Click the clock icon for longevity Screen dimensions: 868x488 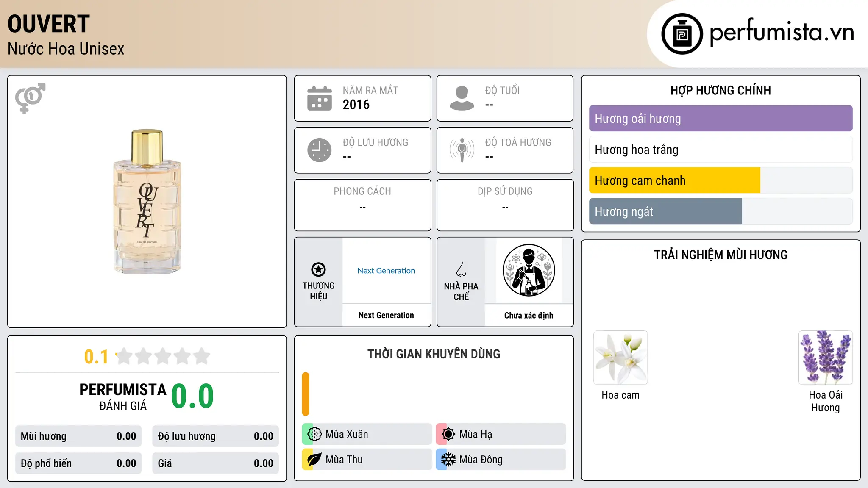[x=320, y=150]
